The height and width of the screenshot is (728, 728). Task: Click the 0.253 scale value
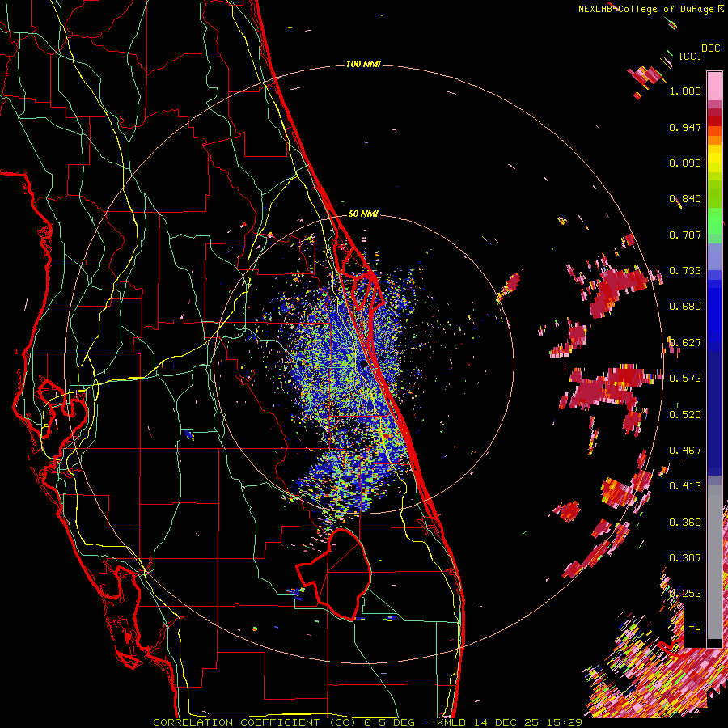point(685,594)
